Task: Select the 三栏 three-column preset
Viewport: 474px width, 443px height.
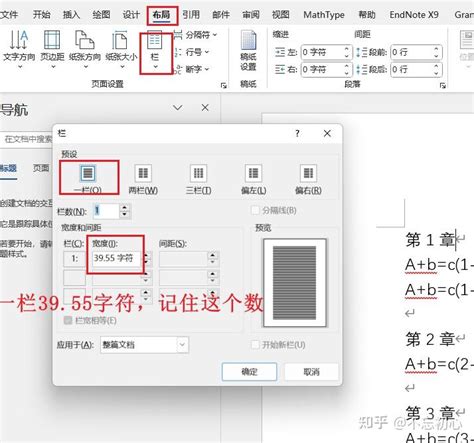Action: tap(198, 179)
